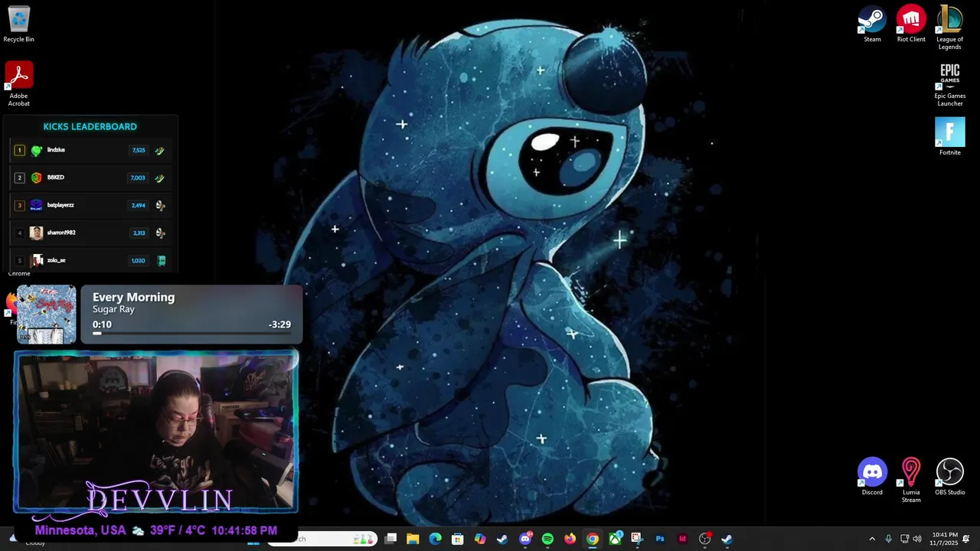Open Spotify from the taskbar
Screen dimensions: 980x551
(x=547, y=539)
